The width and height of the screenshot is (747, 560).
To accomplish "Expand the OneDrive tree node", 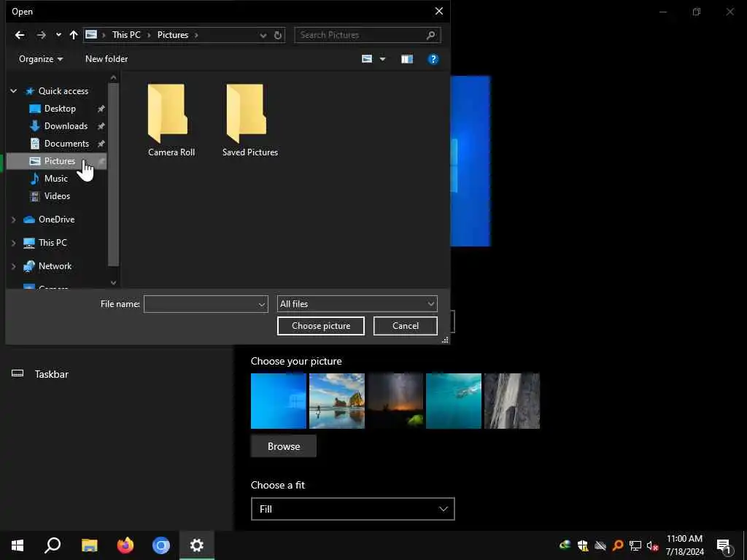I will click(13, 219).
